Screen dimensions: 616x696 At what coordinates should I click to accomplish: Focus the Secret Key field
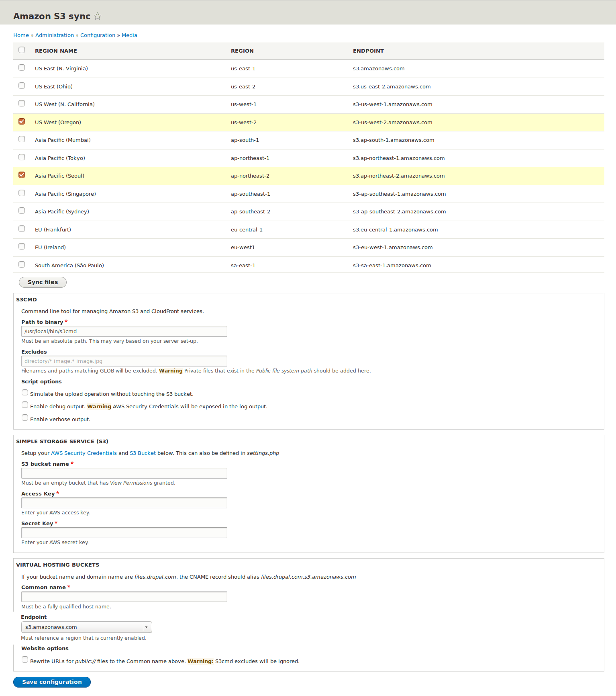click(x=124, y=533)
